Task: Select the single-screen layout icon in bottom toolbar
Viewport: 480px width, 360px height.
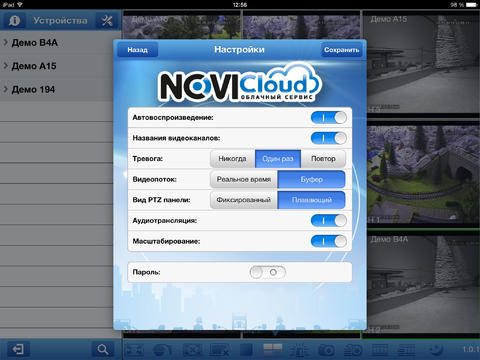Action: pos(246,350)
